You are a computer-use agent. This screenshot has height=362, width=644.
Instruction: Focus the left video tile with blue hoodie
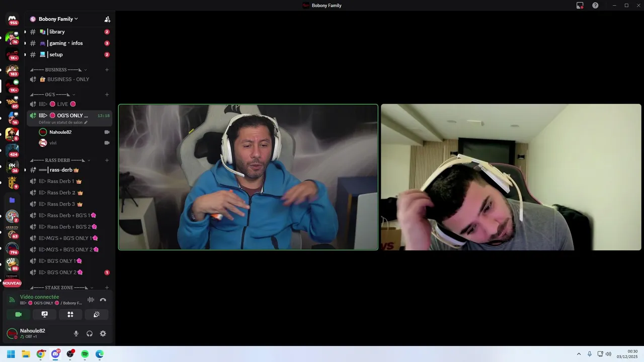248,177
